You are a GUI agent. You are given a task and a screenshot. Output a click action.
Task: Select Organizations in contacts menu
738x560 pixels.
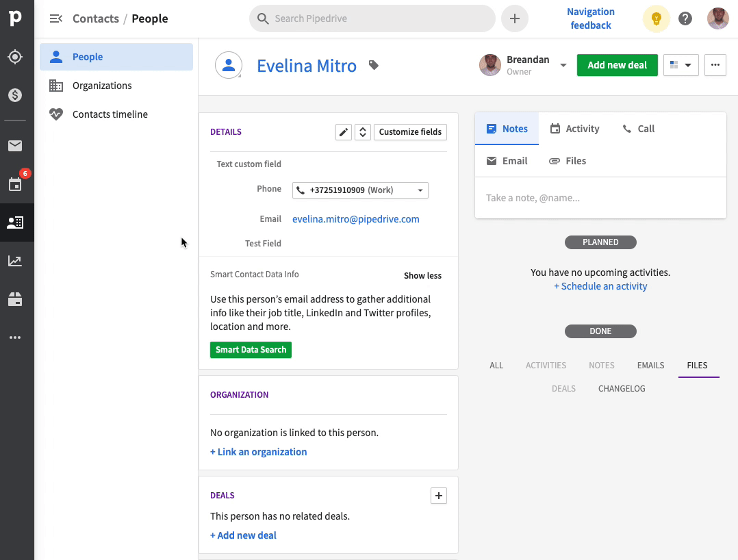[x=116, y=86]
